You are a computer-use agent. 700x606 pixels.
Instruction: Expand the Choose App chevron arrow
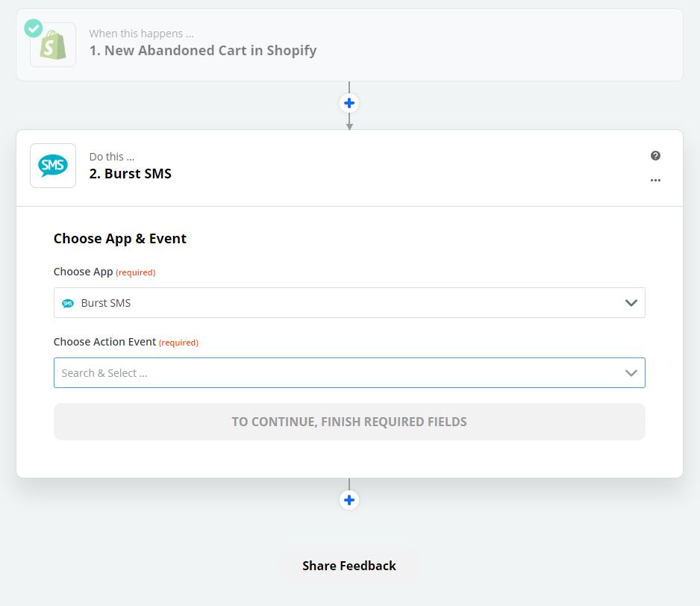pyautogui.click(x=631, y=303)
